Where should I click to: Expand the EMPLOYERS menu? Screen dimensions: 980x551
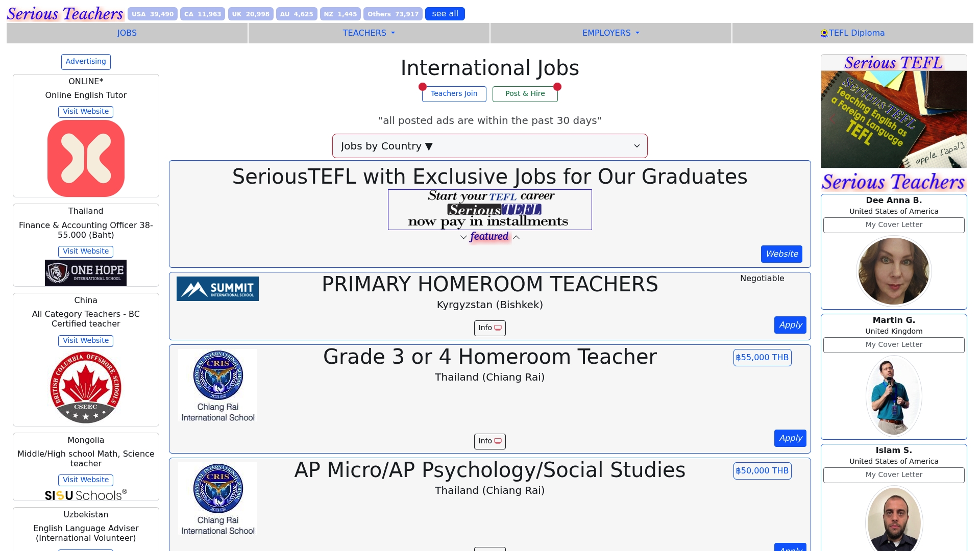click(x=610, y=33)
